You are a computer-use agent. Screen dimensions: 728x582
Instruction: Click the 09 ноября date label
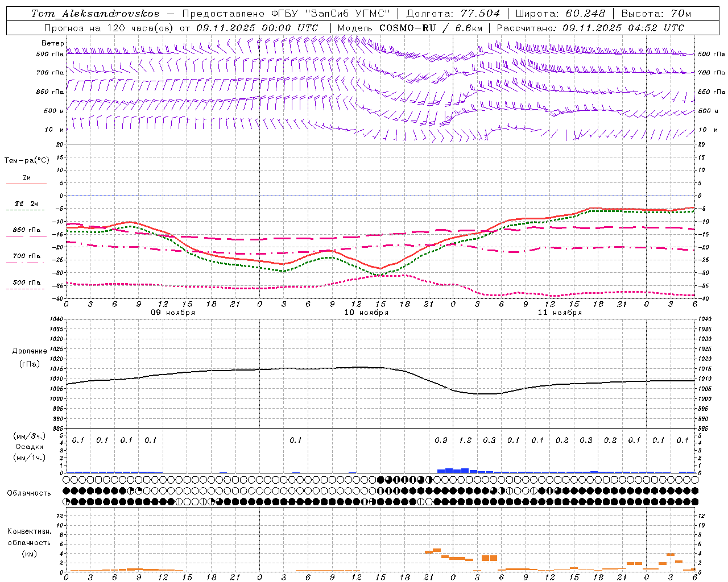tap(173, 313)
